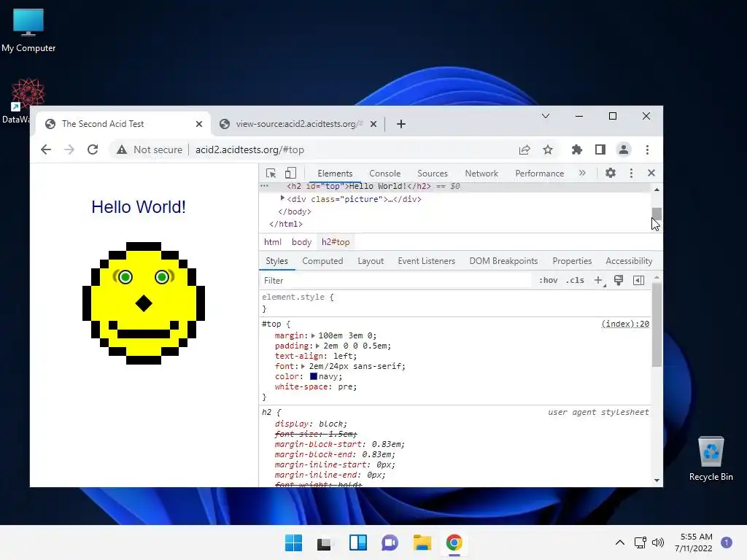
Task: Click the text-align: left declaration
Action: tap(315, 356)
